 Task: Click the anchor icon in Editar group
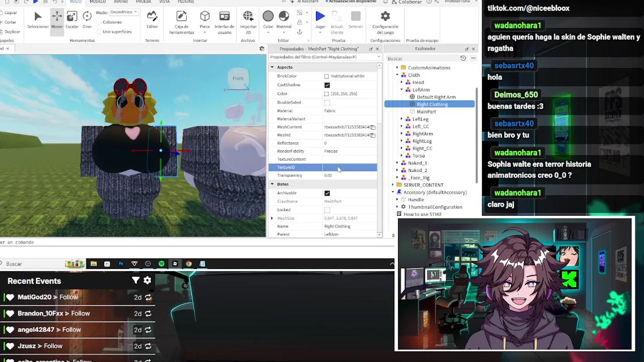point(299,32)
